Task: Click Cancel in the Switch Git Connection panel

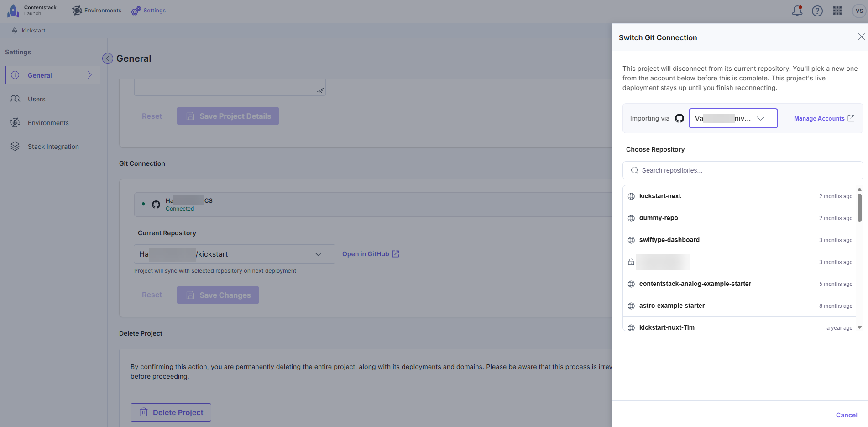Action: [x=847, y=415]
